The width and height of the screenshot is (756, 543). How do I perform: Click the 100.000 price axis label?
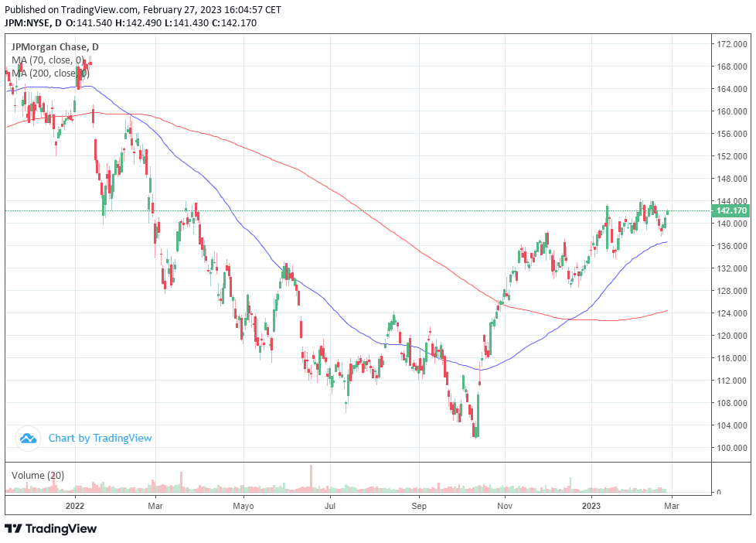click(732, 448)
